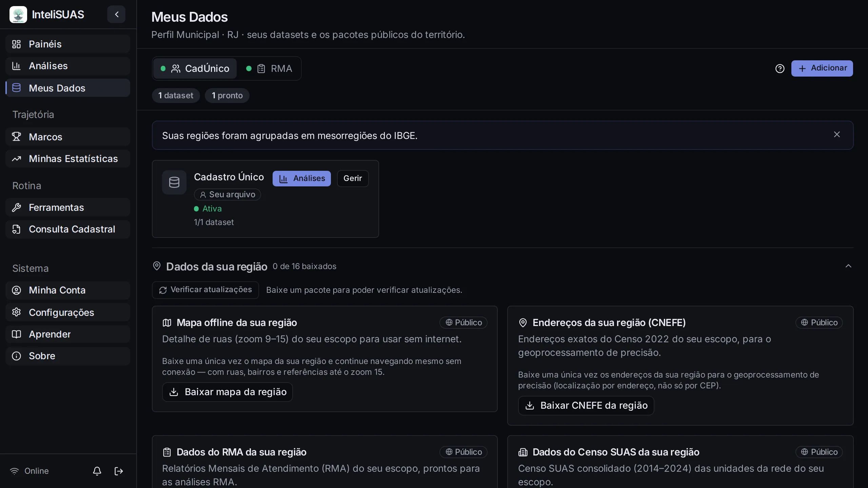Open Aprender book item
This screenshot has height=488, width=868.
point(68,334)
